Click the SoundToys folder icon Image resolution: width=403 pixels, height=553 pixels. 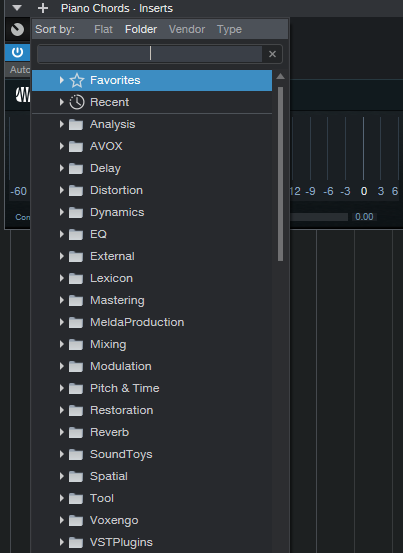coord(76,455)
